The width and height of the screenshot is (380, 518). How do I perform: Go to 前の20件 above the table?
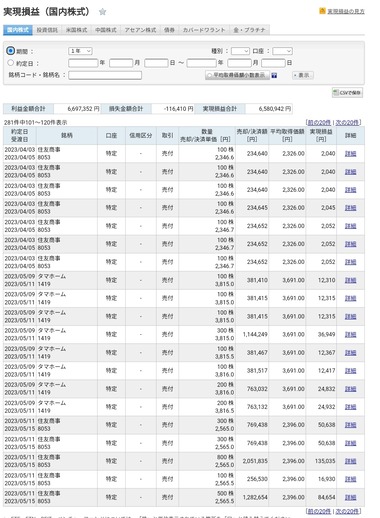pyautogui.click(x=319, y=123)
